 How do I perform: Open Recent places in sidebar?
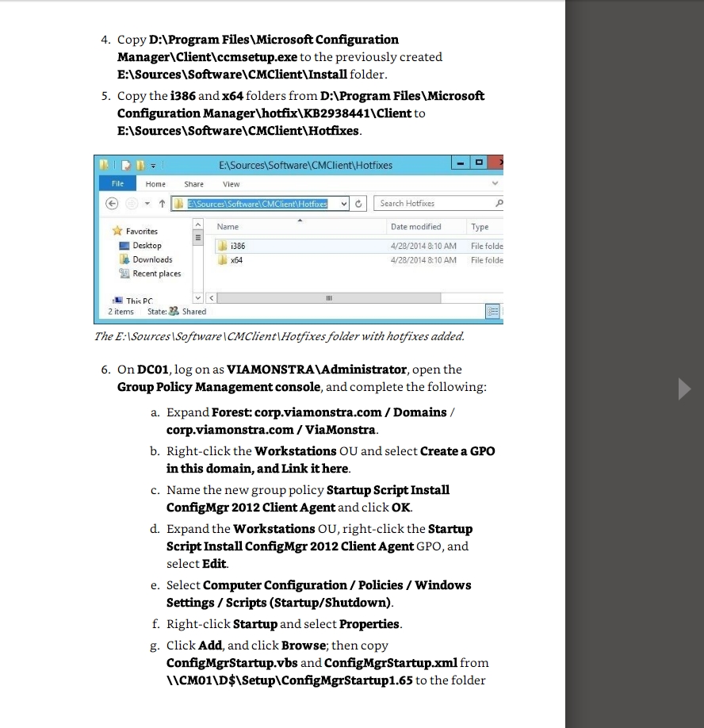tap(156, 274)
